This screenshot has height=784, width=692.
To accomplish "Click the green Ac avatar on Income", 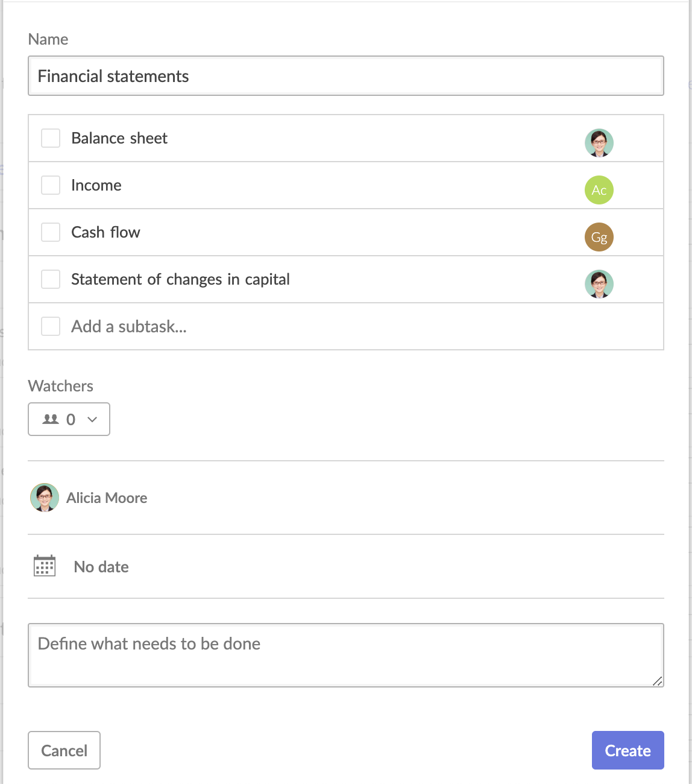I will [x=599, y=190].
